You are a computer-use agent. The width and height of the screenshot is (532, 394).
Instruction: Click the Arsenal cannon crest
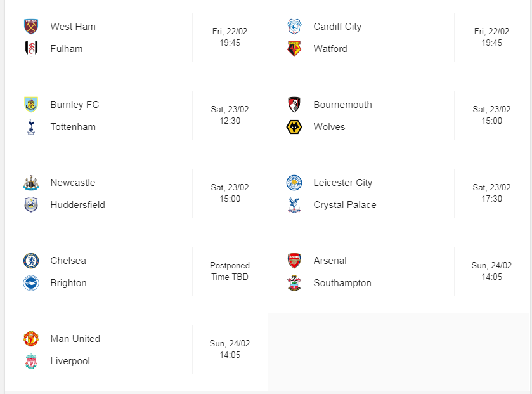click(x=294, y=261)
